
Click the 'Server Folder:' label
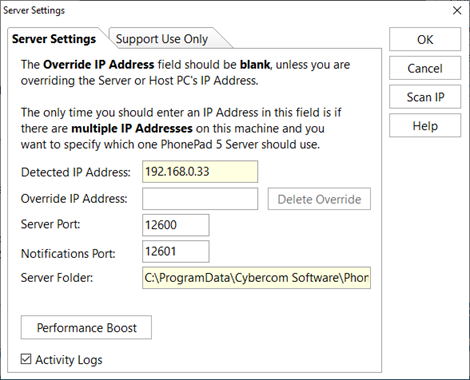pos(57,278)
